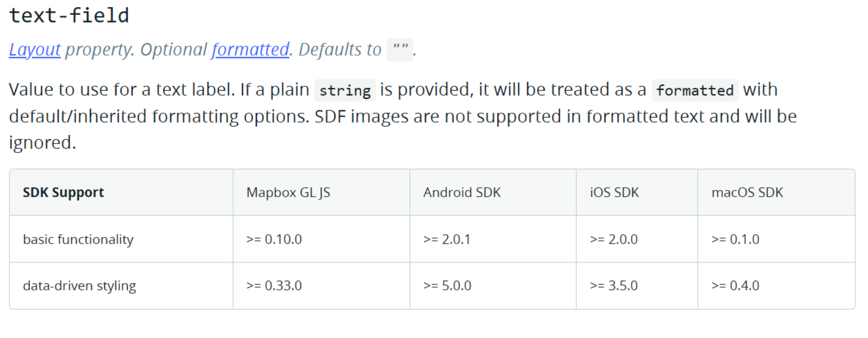Viewport: 868px width, 338px height.
Task: Follow the formatted type link
Action: [x=250, y=50]
